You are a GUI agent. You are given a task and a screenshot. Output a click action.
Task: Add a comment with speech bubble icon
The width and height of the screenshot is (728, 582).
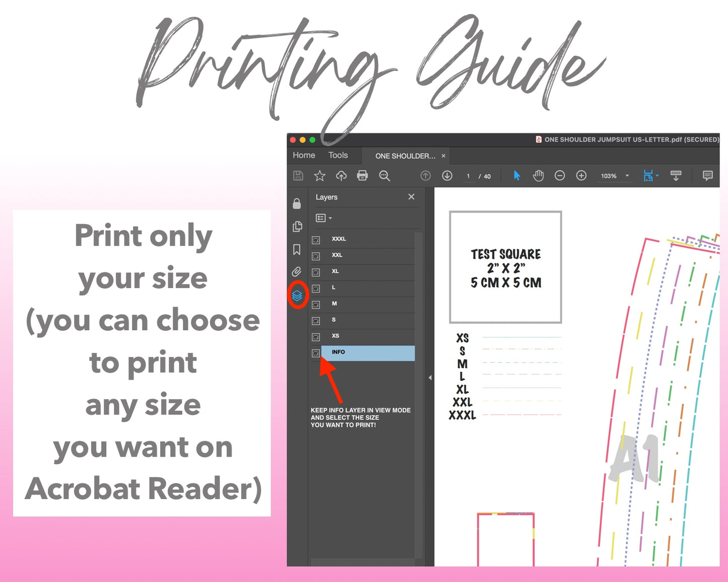pos(707,176)
